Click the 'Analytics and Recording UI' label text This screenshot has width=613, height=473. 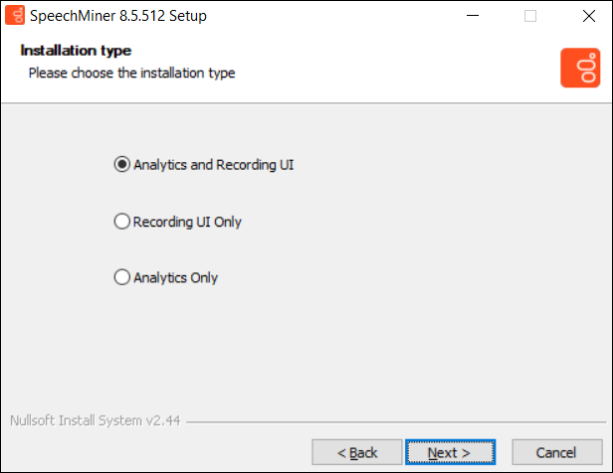tap(213, 165)
